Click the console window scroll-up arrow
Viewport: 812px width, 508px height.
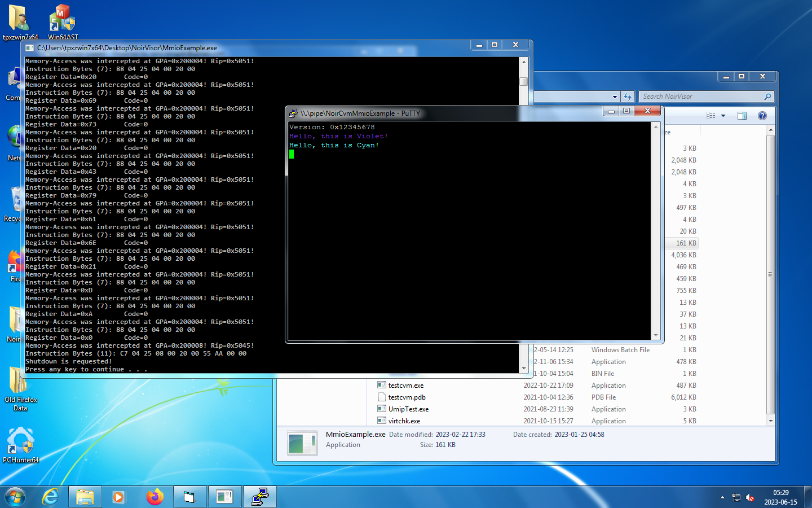tap(524, 62)
